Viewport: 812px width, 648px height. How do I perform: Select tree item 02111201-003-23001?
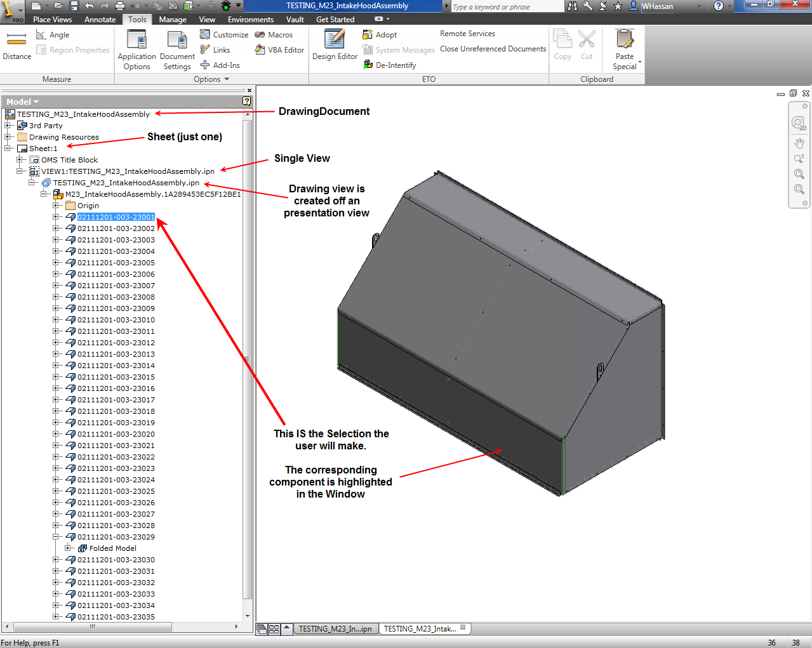116,217
